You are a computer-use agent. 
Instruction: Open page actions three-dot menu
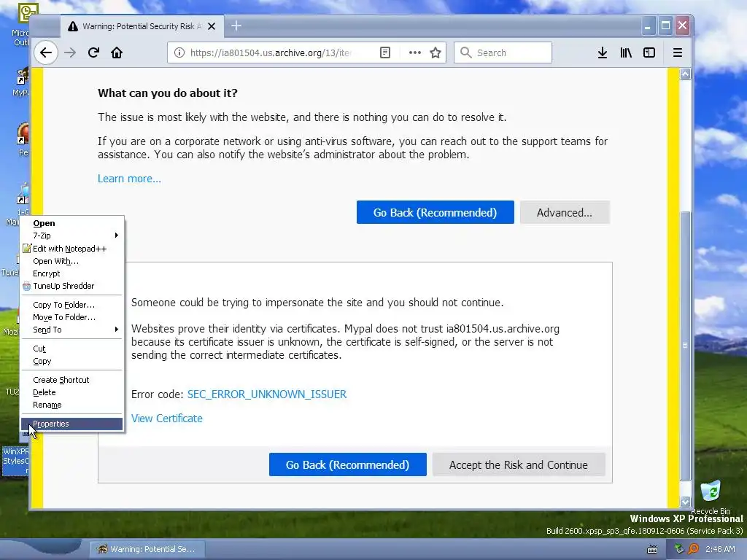point(415,52)
